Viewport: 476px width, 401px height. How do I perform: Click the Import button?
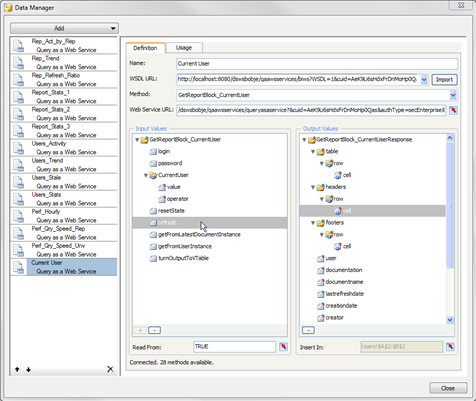(444, 80)
